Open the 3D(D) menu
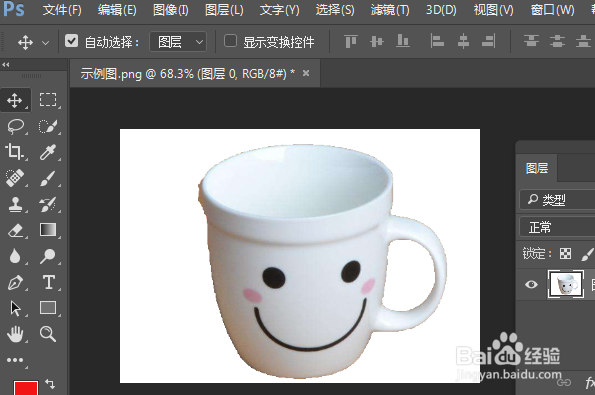Screen dimensions: 595x395 pos(441,10)
